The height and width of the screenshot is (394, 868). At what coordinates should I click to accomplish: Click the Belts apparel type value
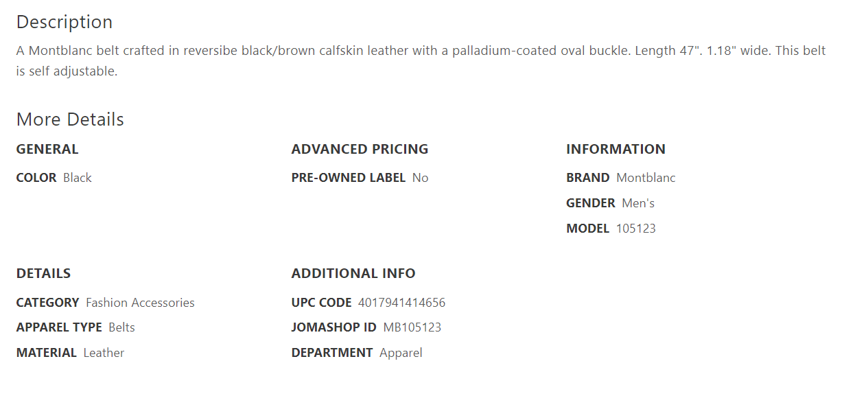(x=121, y=327)
